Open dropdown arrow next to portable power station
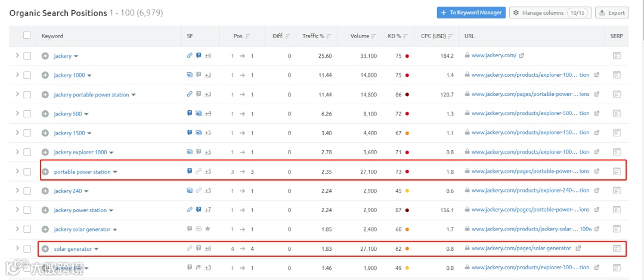 [115, 172]
